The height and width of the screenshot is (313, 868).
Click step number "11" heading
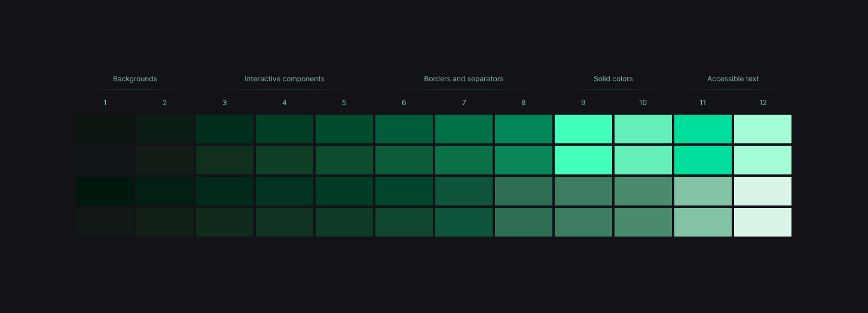(703, 103)
